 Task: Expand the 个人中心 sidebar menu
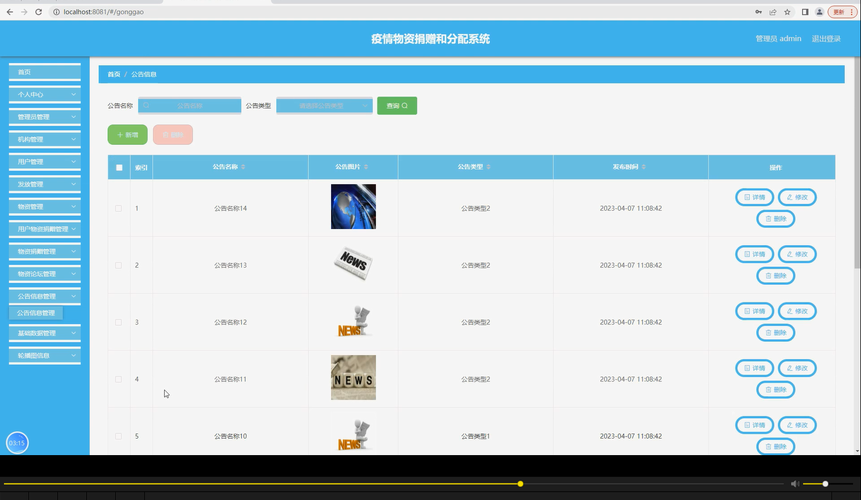[45, 94]
